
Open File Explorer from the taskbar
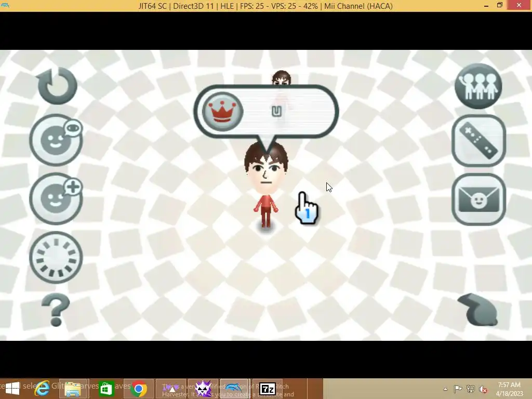(x=74, y=389)
